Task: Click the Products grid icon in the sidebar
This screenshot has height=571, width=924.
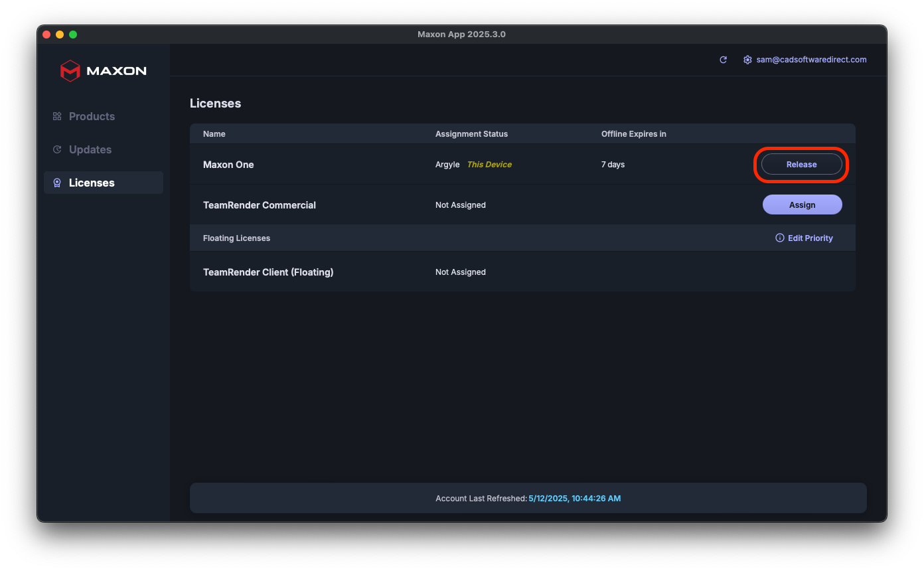Action: tap(57, 116)
